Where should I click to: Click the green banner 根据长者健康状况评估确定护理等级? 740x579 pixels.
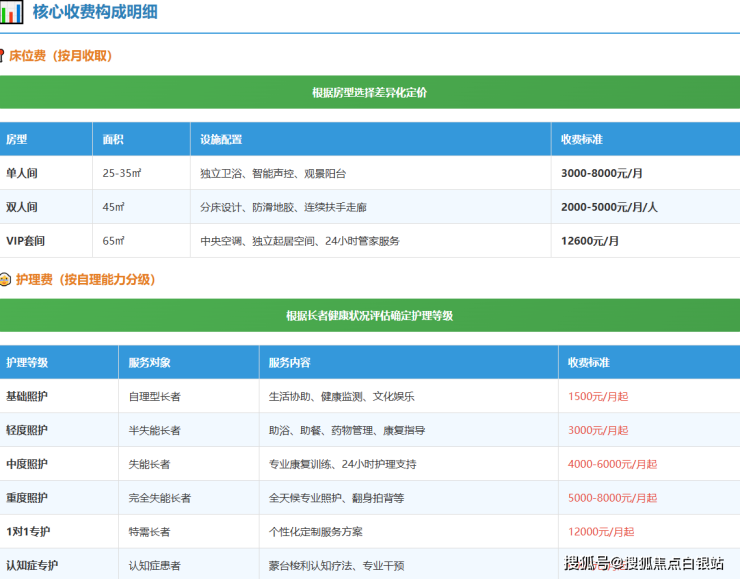(369, 315)
